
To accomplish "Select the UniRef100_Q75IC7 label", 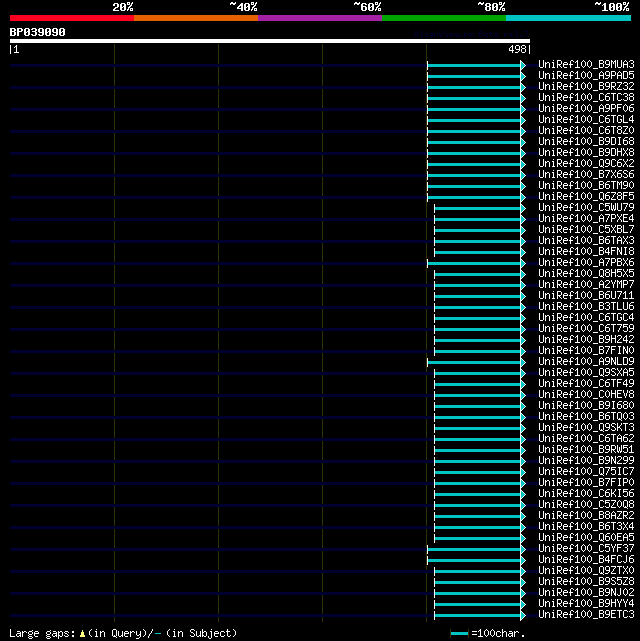I will pyautogui.click(x=586, y=472).
